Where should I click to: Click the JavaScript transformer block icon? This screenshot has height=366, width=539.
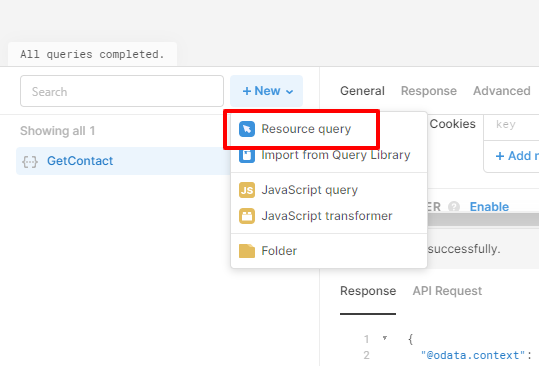[x=247, y=216]
